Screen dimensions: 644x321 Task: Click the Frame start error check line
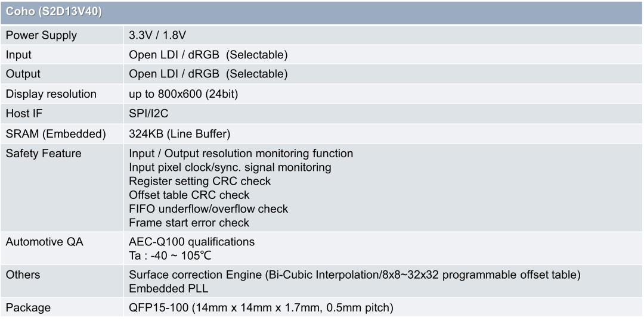point(189,223)
